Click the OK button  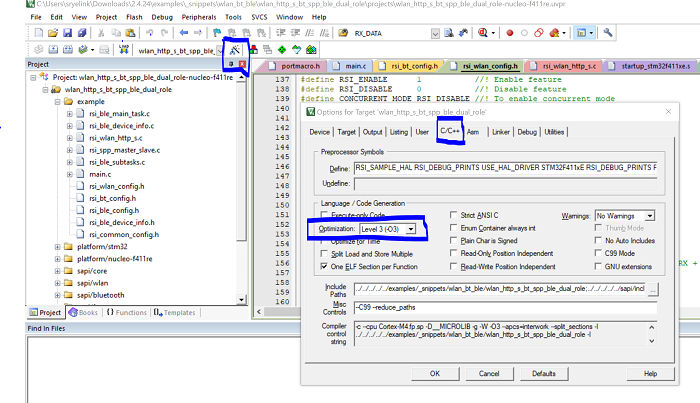tap(434, 373)
